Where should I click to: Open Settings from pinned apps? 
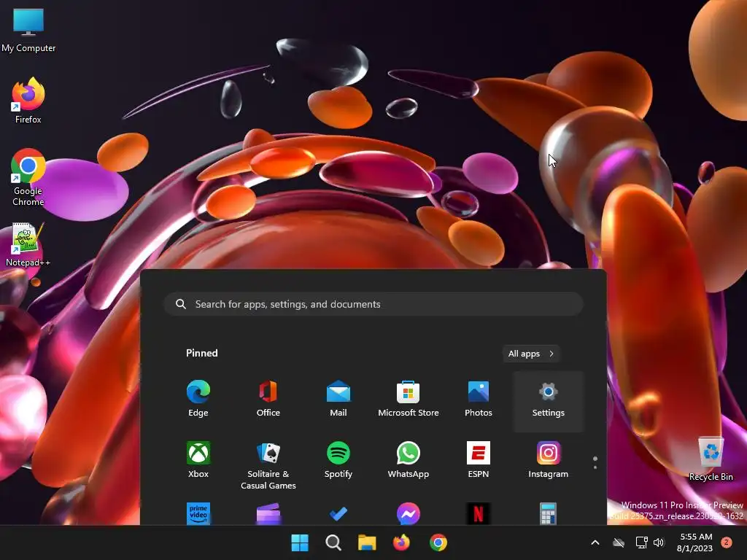[x=549, y=402]
